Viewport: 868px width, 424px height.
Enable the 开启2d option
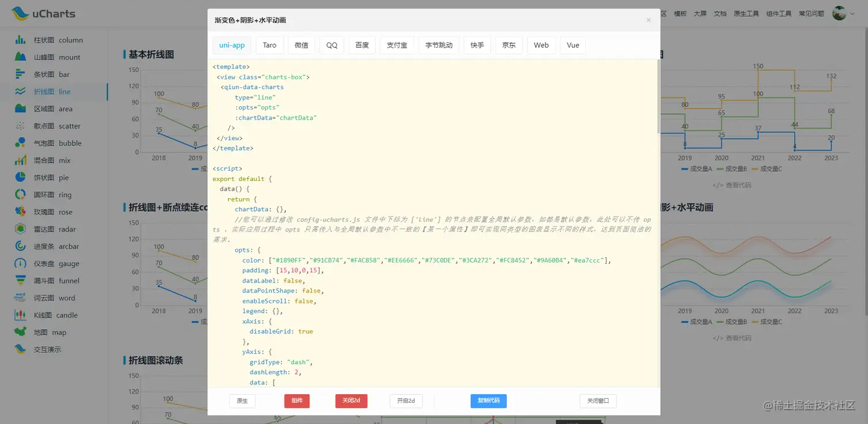406,401
